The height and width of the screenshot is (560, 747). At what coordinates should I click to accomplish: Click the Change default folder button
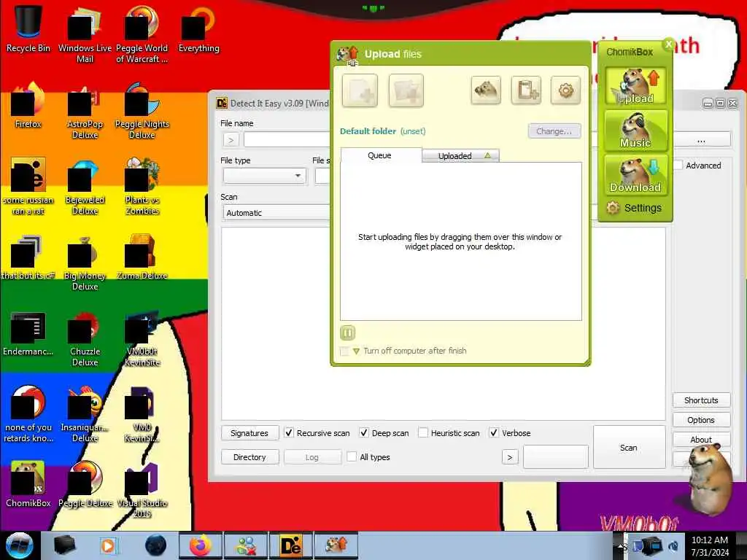(x=554, y=131)
